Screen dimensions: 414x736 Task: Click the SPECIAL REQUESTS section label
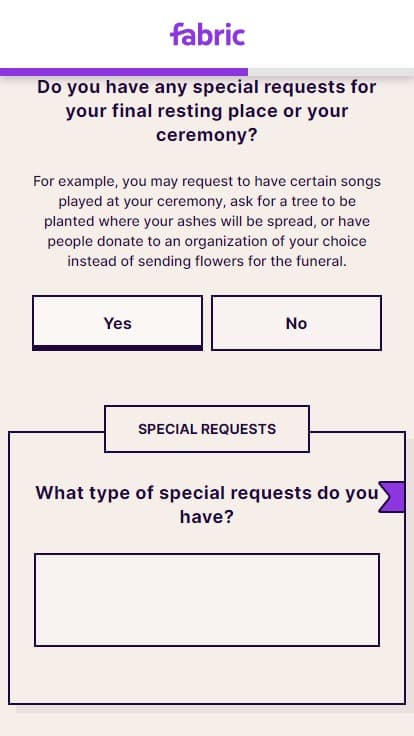click(207, 429)
